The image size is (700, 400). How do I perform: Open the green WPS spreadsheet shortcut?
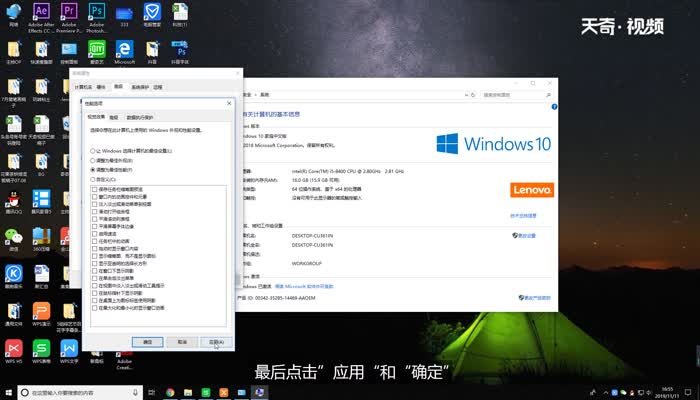tap(42, 351)
